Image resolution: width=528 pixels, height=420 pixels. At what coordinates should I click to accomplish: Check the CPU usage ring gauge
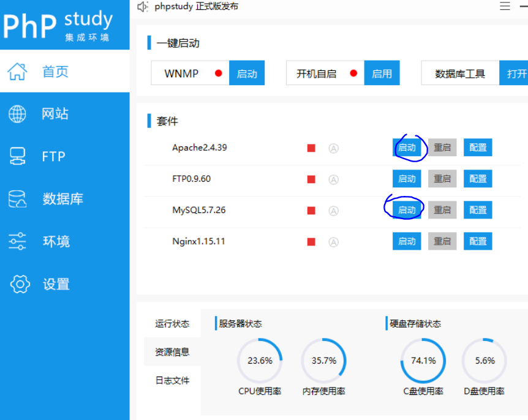coord(260,361)
